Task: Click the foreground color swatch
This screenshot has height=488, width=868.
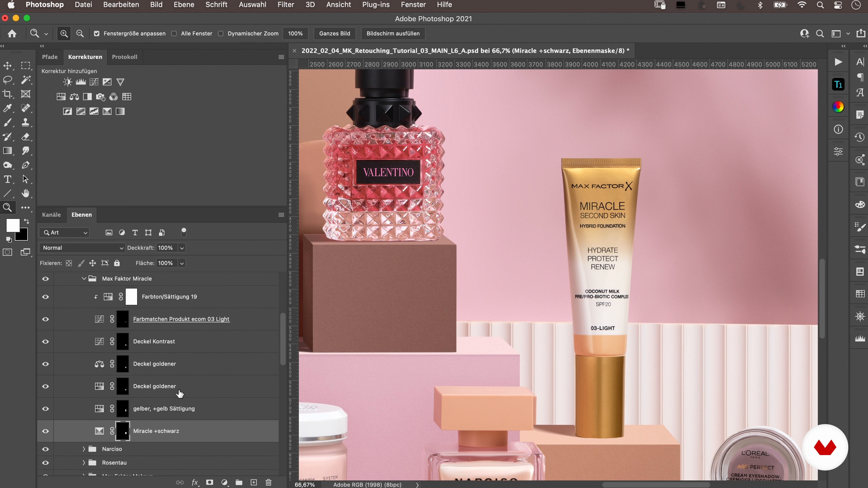Action: click(12, 225)
